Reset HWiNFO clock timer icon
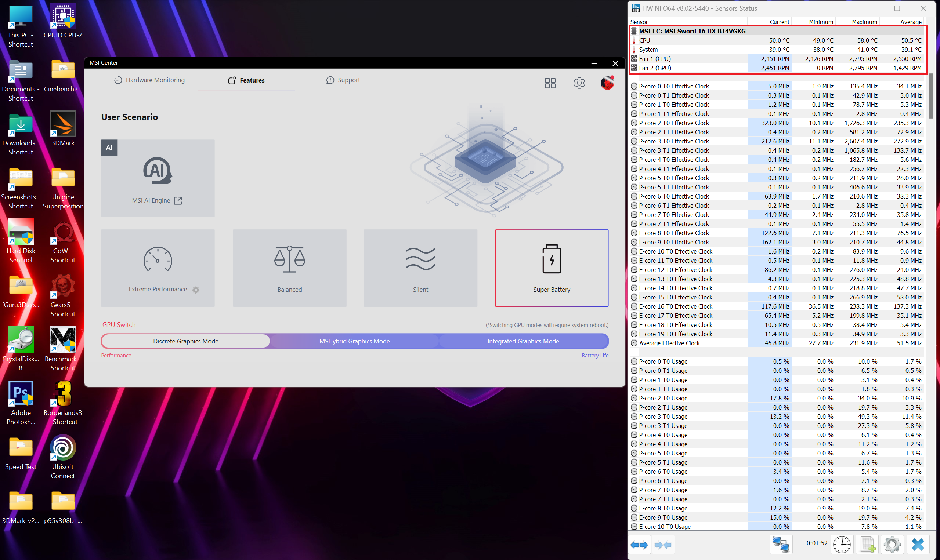The image size is (940, 560). [x=842, y=545]
